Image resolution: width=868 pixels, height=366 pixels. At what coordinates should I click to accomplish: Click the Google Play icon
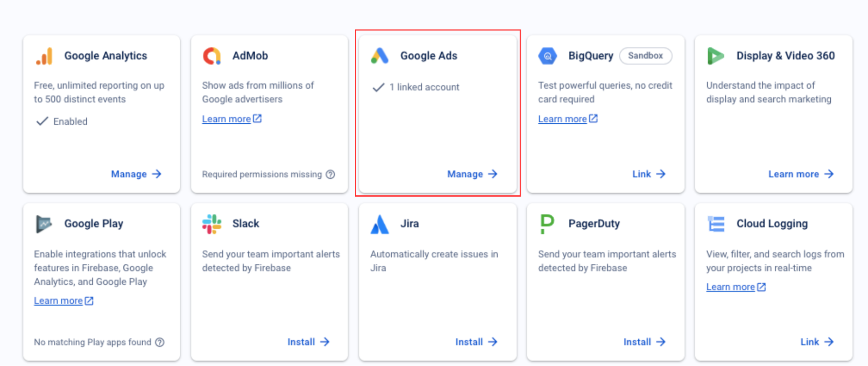pyautogui.click(x=44, y=224)
